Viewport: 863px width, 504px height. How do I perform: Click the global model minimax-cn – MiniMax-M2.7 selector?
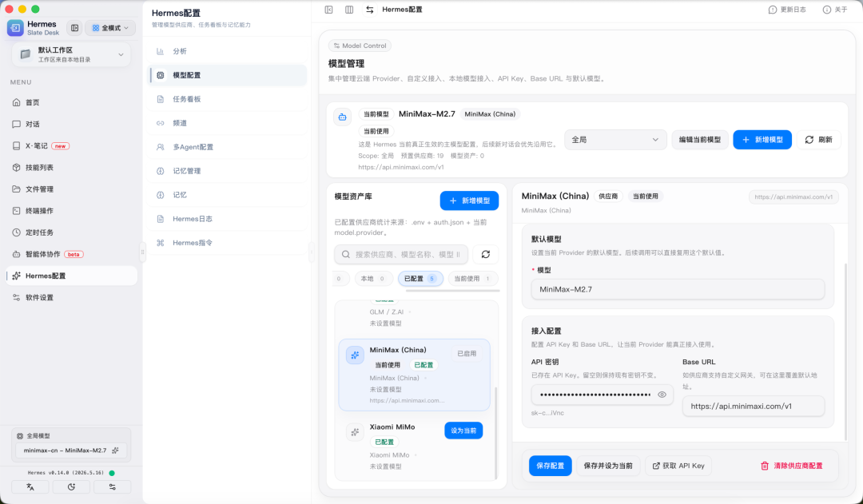71,450
